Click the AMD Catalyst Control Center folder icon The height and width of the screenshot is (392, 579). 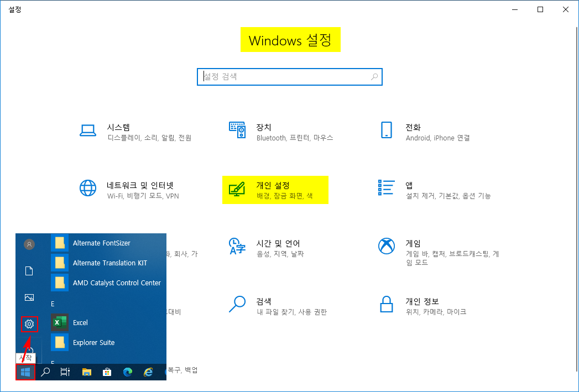tap(60, 283)
